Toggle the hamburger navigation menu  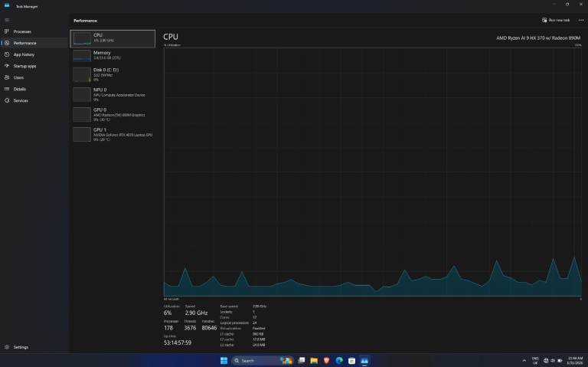[x=7, y=20]
